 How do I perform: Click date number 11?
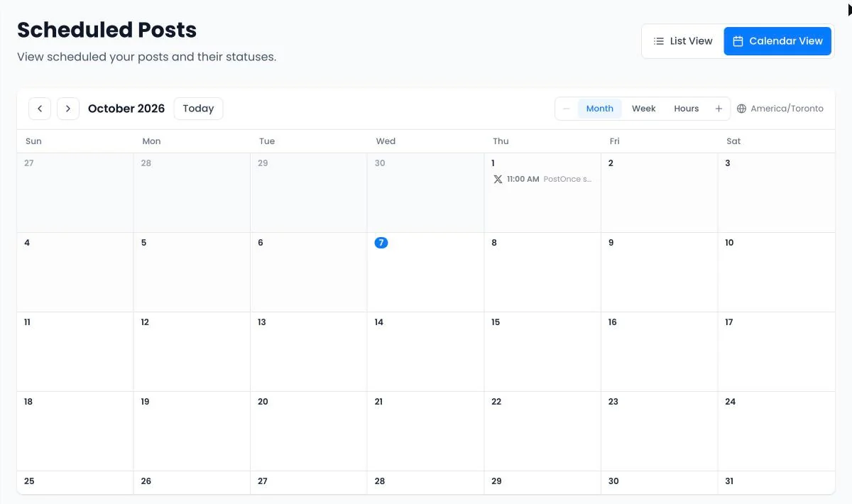27,322
